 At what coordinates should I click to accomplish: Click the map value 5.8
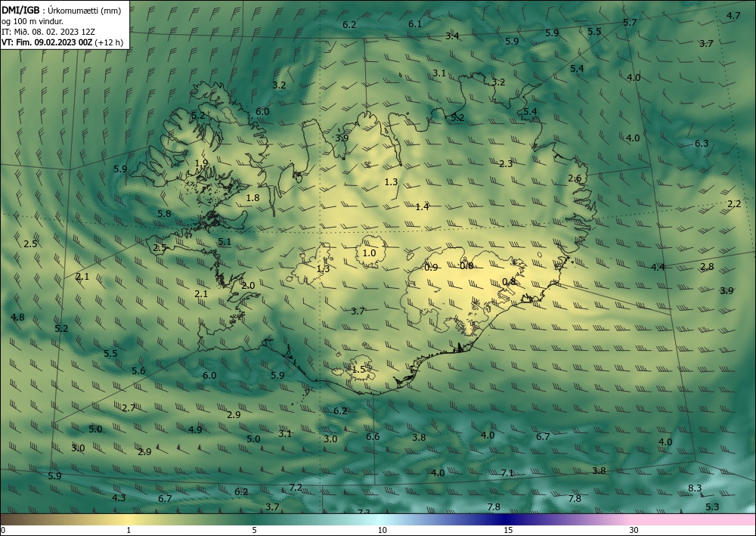click(164, 213)
